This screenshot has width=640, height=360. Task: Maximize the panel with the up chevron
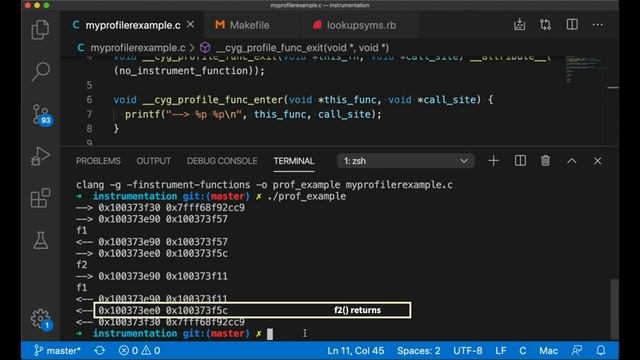click(x=572, y=161)
